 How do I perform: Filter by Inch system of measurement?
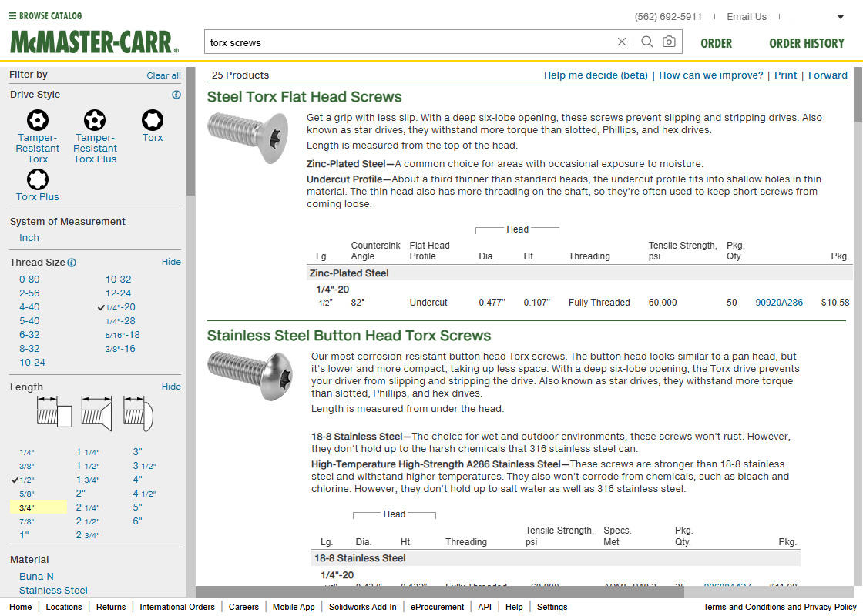[x=29, y=238]
